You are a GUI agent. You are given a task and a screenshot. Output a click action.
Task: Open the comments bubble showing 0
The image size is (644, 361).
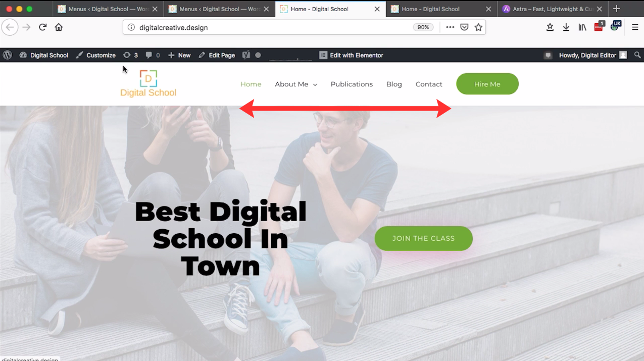coord(153,55)
